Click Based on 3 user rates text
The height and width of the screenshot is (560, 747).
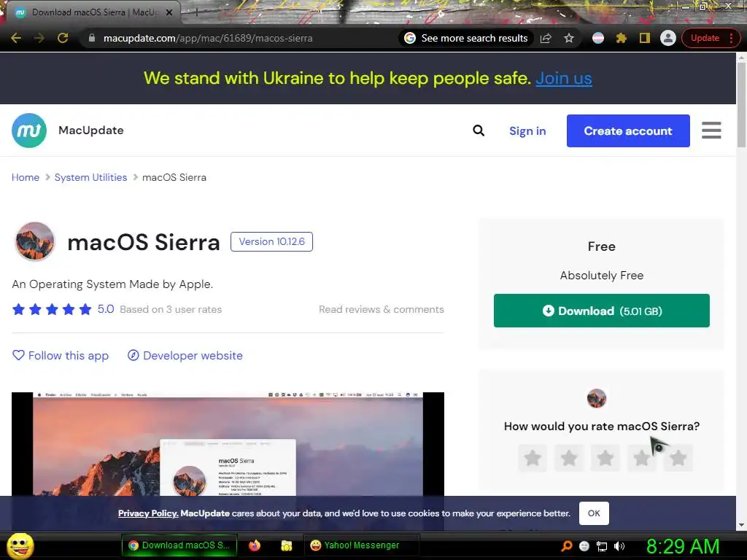click(x=171, y=309)
